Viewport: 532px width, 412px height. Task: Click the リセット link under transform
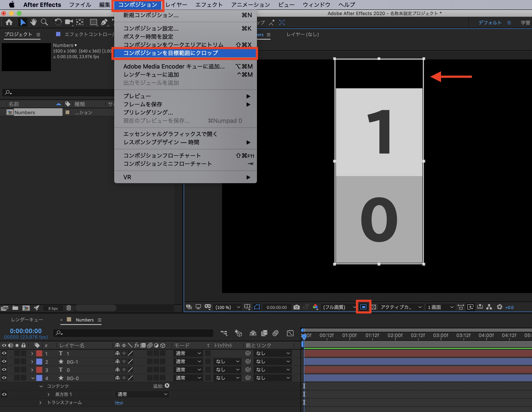click(x=119, y=403)
